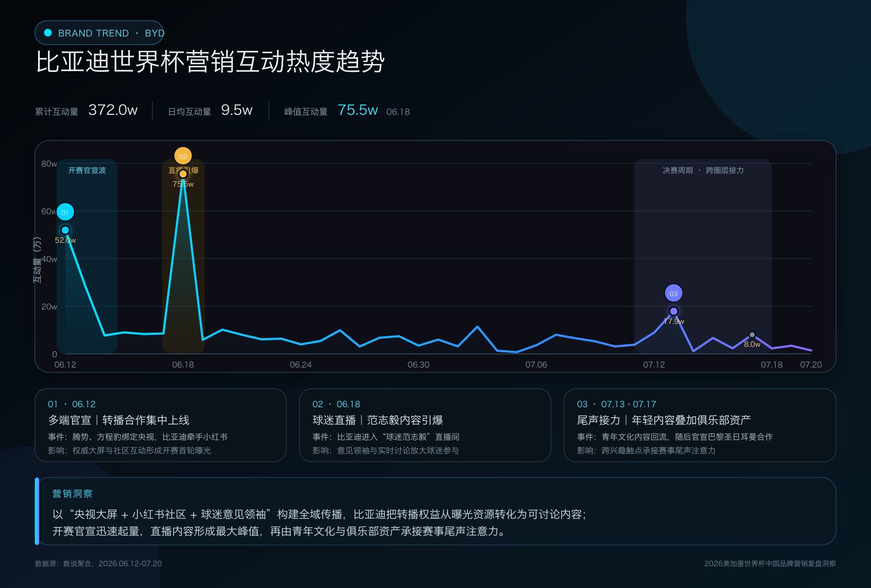Viewport: 871px width, 588px height.
Task: Click the line 事件：腾势、方程豹绑定央视
Action: [x=138, y=437]
